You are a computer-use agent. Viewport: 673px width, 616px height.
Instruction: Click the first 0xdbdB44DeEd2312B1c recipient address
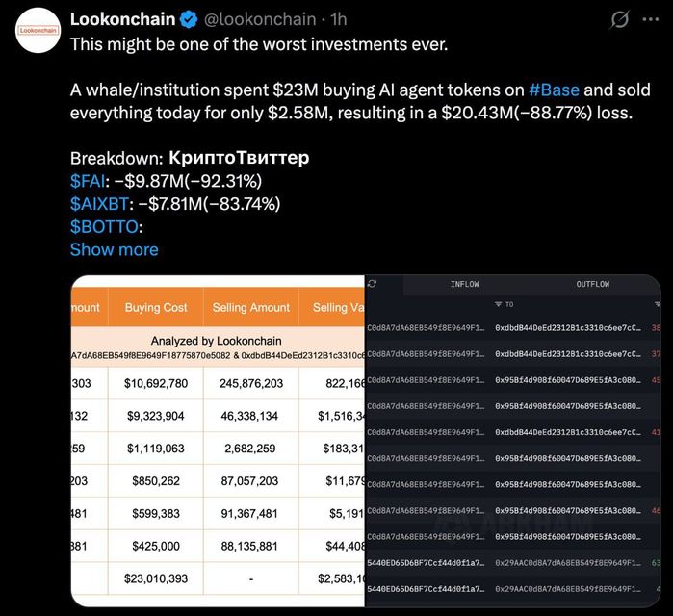coord(567,328)
